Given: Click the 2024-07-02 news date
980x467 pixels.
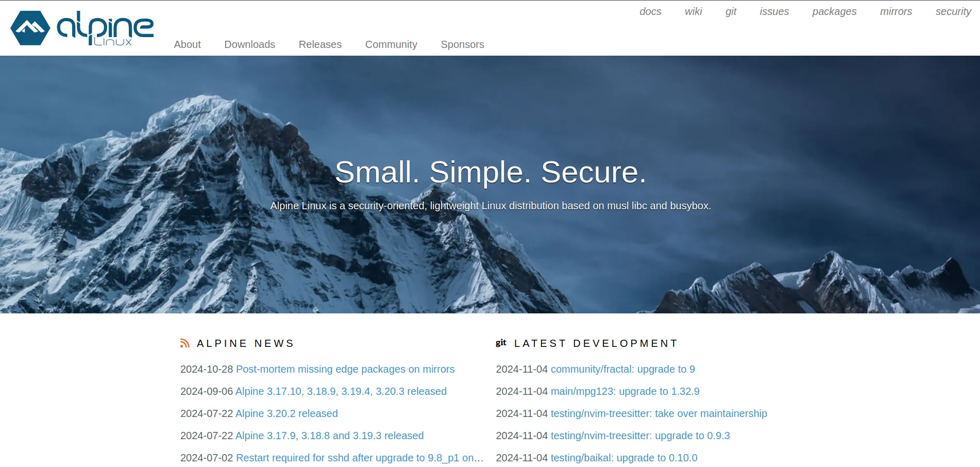Looking at the screenshot, I should pyautogui.click(x=207, y=458).
